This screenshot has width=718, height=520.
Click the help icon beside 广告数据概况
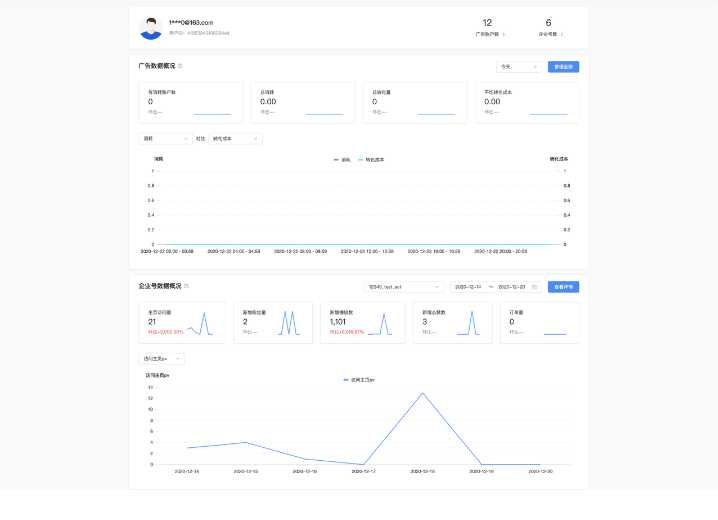180,66
